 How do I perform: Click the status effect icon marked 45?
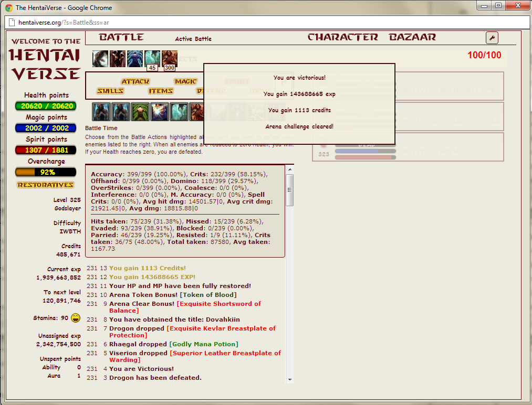pyautogui.click(x=152, y=59)
